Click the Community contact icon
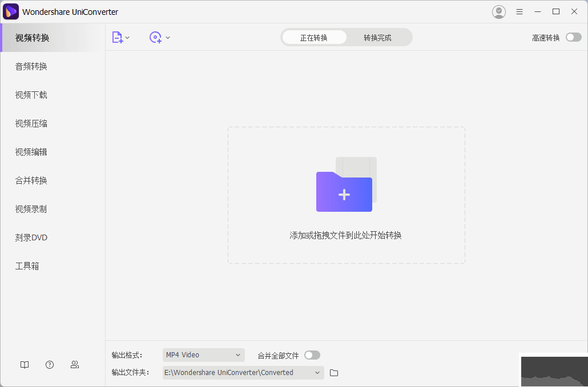The image size is (588, 387). [x=75, y=364]
